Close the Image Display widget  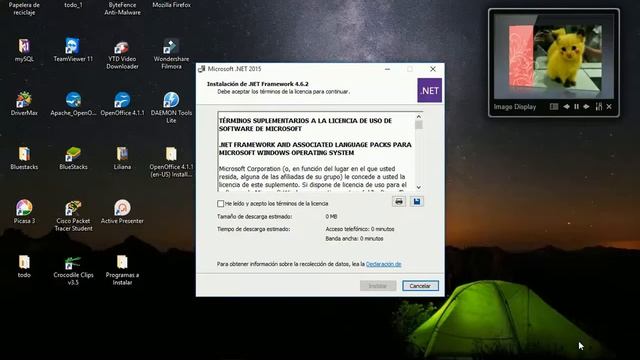[x=609, y=107]
